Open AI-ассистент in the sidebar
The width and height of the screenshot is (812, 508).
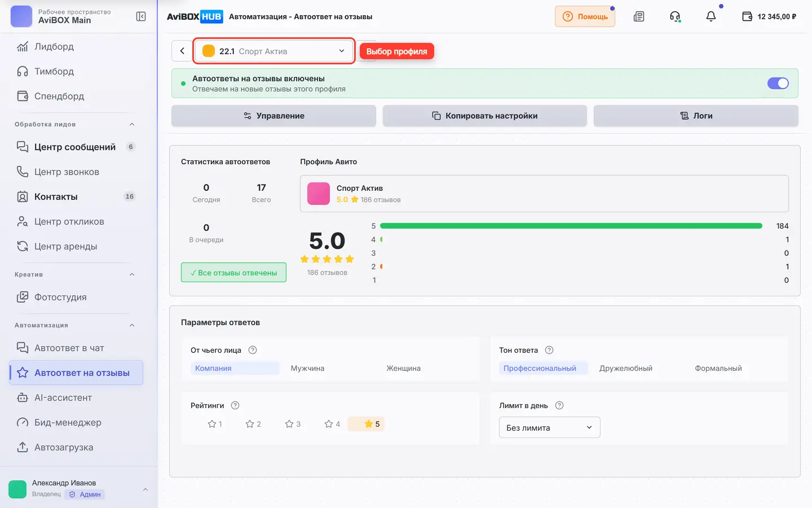point(76,397)
